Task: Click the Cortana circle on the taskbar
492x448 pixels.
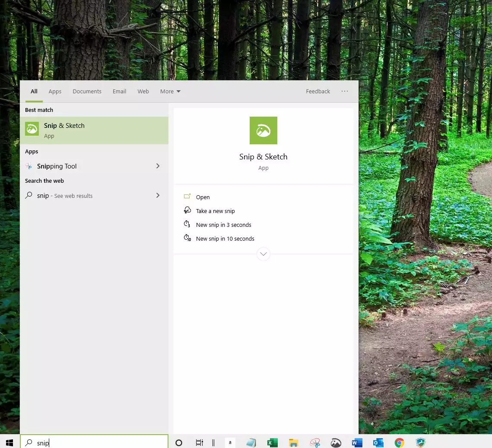Action: [x=179, y=443]
